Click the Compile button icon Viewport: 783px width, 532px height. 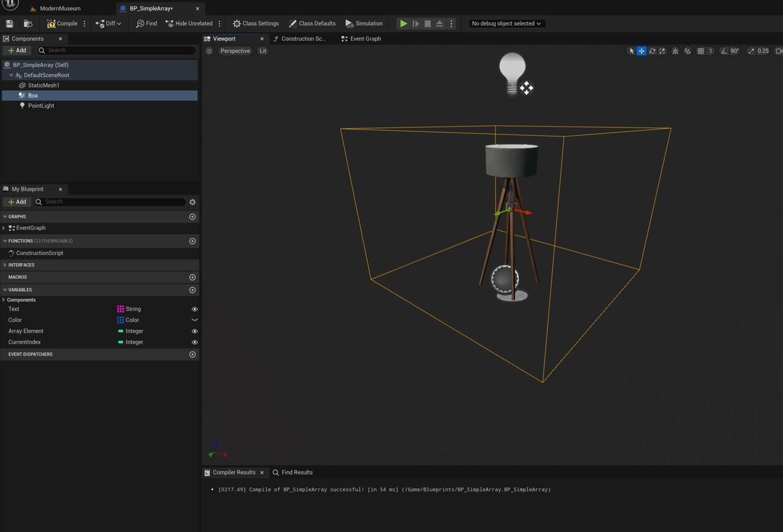[52, 23]
